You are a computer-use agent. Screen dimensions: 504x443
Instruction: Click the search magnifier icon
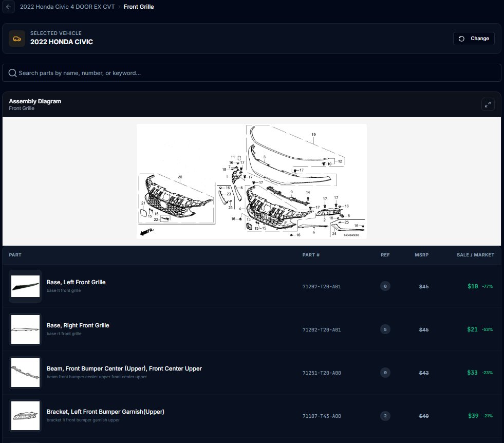(12, 73)
